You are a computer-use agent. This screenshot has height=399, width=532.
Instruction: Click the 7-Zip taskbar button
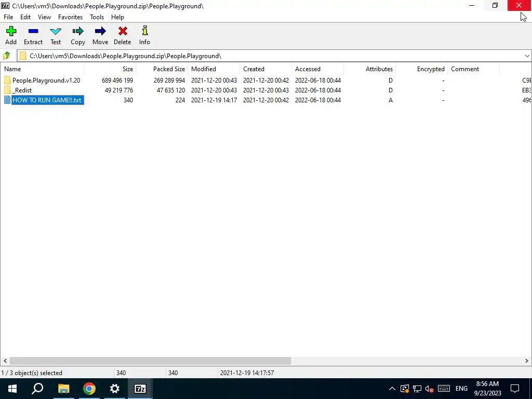(x=140, y=389)
